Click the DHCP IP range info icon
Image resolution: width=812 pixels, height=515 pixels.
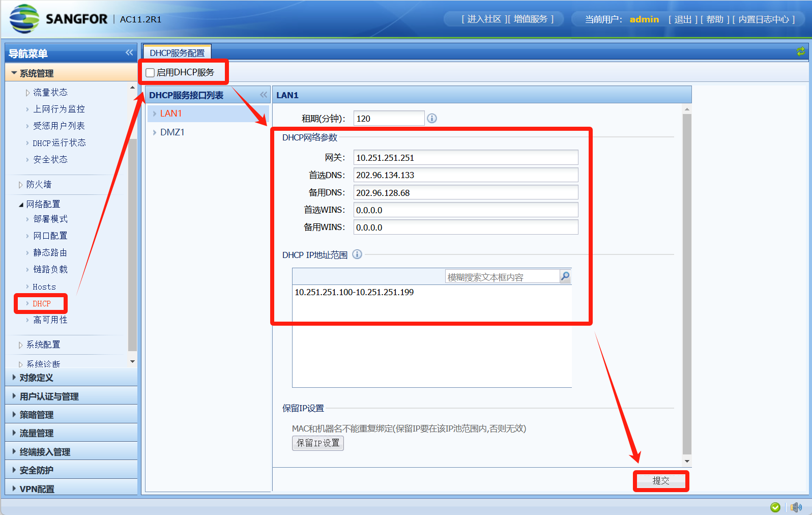[357, 254]
